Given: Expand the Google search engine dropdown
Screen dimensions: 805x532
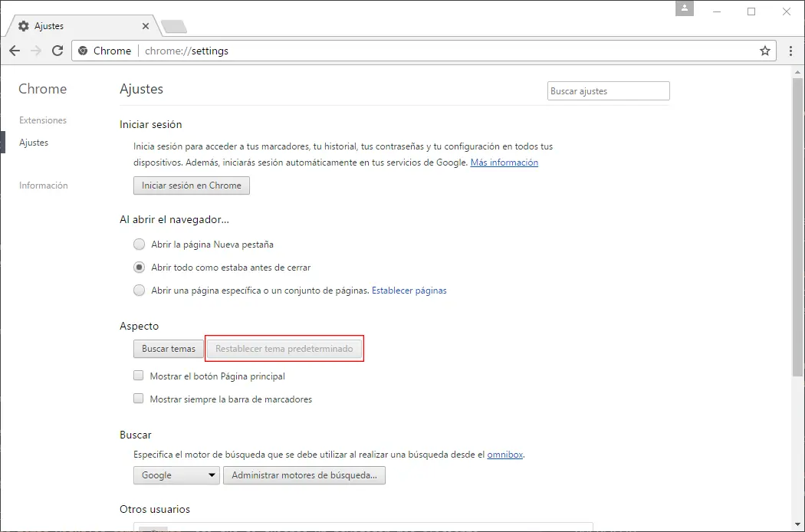Looking at the screenshot, I should click(x=176, y=475).
